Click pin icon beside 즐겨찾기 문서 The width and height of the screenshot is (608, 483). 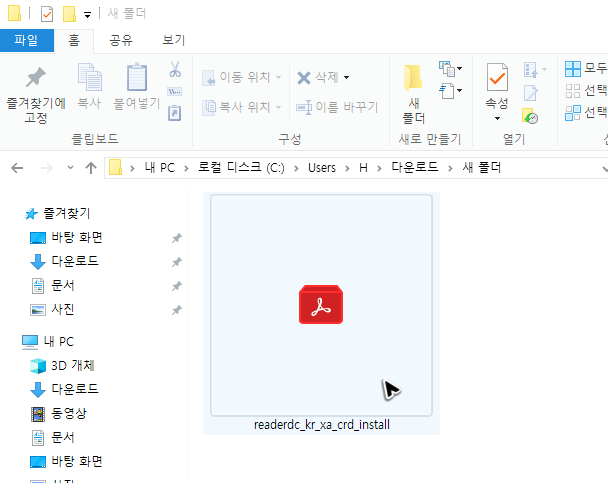pos(177,286)
